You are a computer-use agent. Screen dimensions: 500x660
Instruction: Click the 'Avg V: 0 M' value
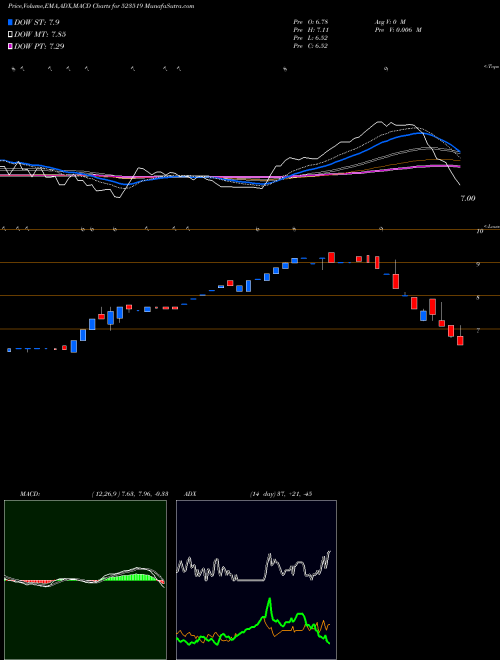click(x=389, y=21)
